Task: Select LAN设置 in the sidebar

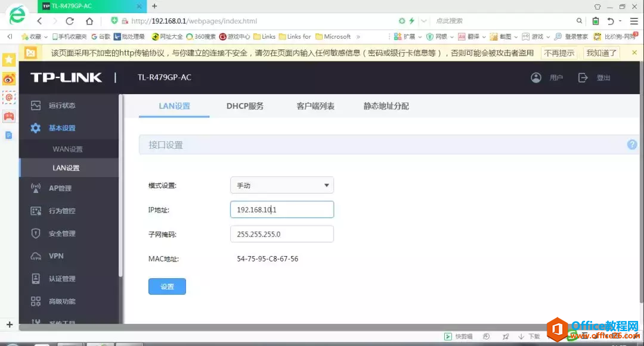Action: (66, 168)
